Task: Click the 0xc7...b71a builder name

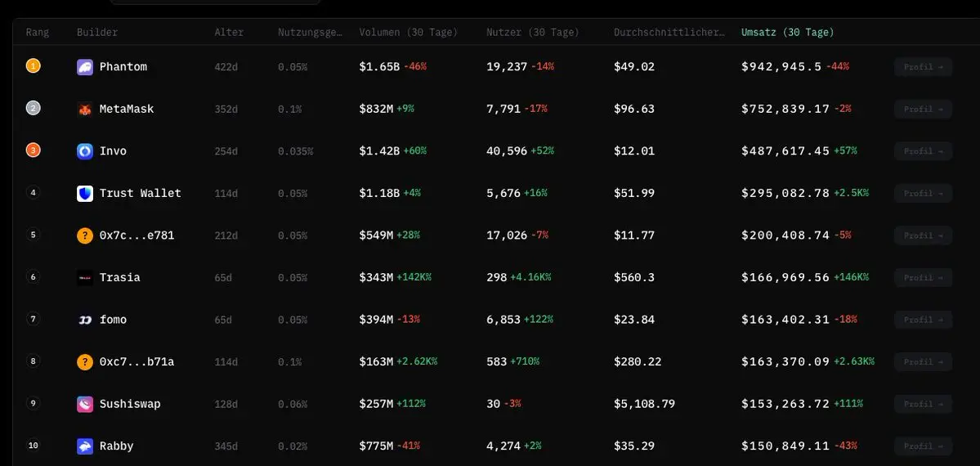Action: pyautogui.click(x=136, y=361)
